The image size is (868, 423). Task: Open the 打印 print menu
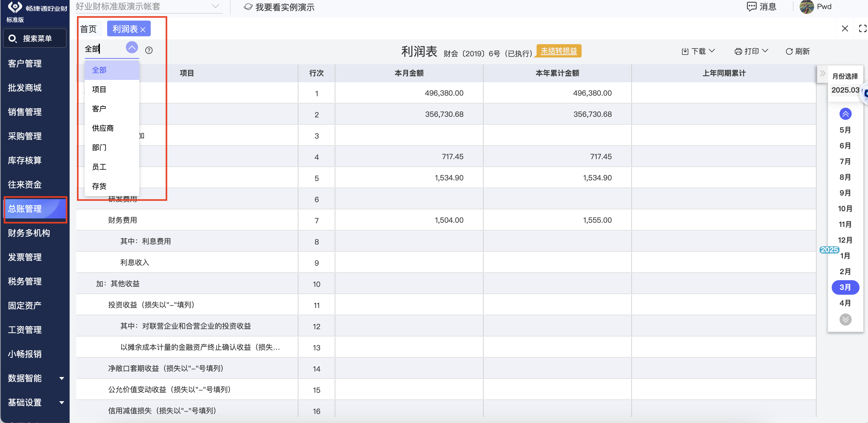click(x=751, y=51)
